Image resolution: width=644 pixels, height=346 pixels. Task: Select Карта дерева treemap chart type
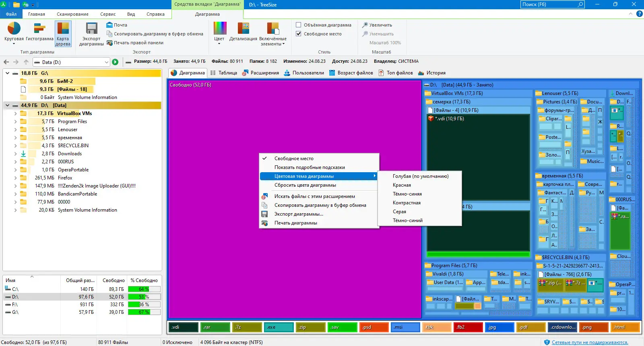tap(63, 34)
